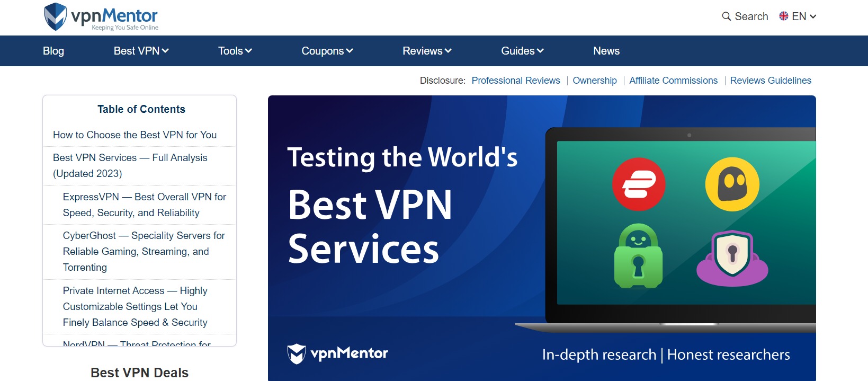The width and height of the screenshot is (868, 381).
Task: Click the UK flag language icon
Action: (x=784, y=16)
